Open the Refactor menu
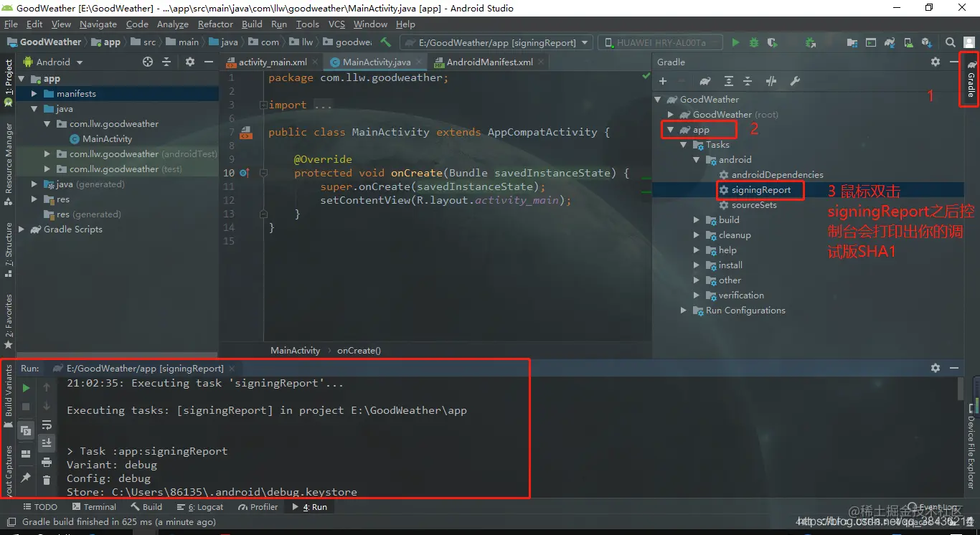 [x=215, y=24]
